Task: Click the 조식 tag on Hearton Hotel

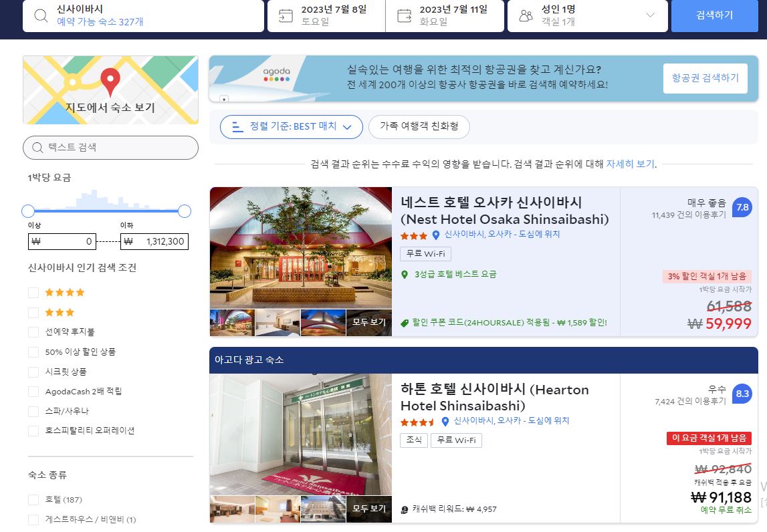Action: click(x=414, y=440)
